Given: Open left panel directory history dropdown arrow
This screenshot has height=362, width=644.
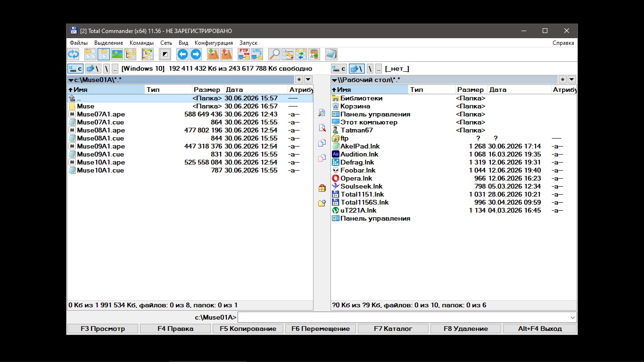Looking at the screenshot, I should pyautogui.click(x=308, y=80).
